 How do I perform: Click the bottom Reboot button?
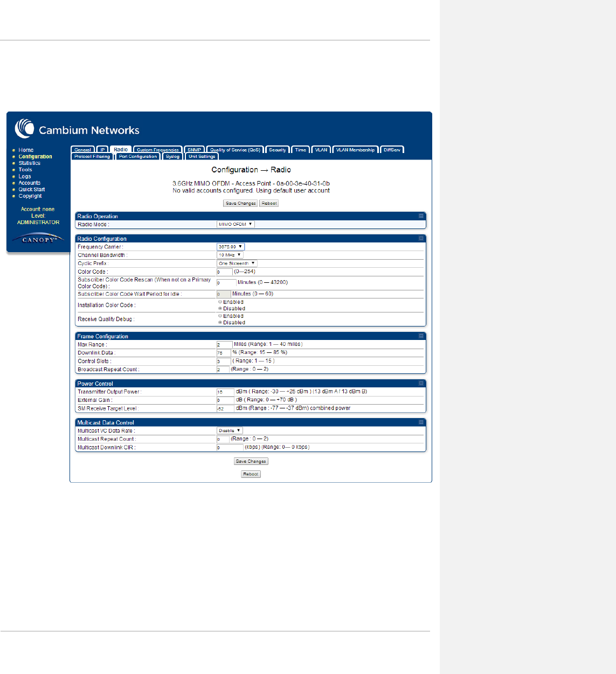[x=251, y=474]
